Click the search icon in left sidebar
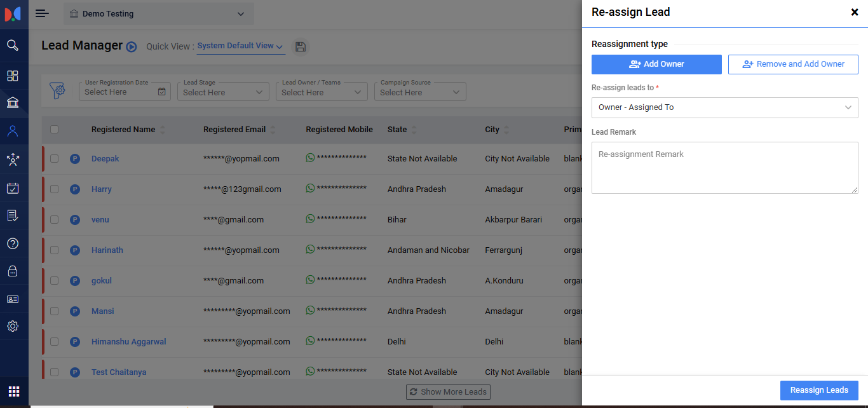868x408 pixels. pos(13,45)
